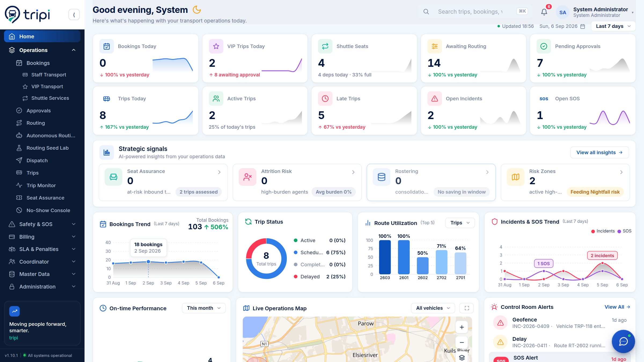The height and width of the screenshot is (362, 644).
Task: Click the Seat Assurance sofa icon
Action: pos(114,177)
